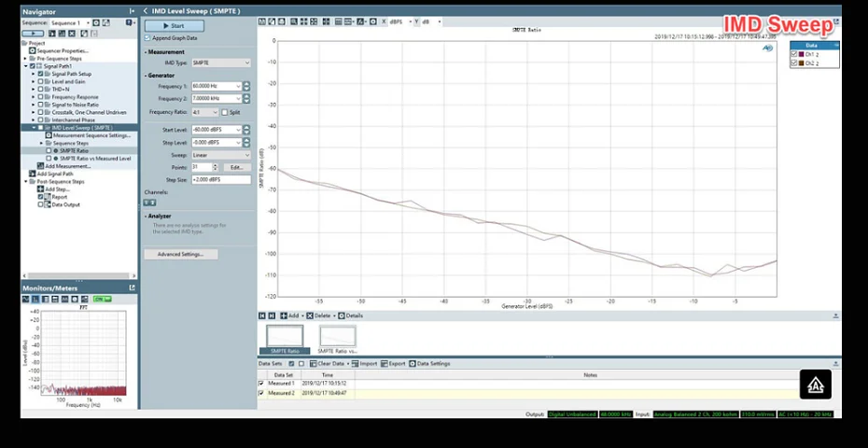Viewport: 868px width, 448px height.
Task: Open Data Settings in Data Sets bar
Action: pos(413,363)
